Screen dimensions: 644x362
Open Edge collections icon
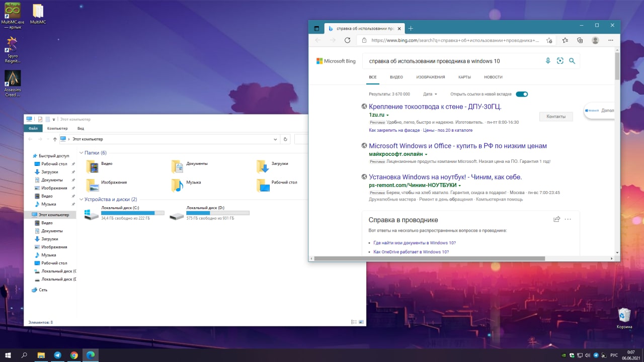point(580,40)
